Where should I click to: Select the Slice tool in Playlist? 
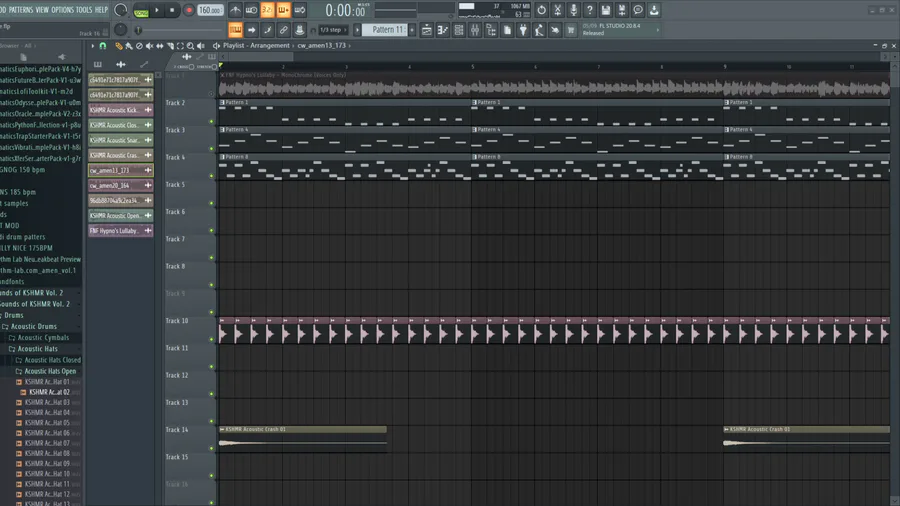170,46
